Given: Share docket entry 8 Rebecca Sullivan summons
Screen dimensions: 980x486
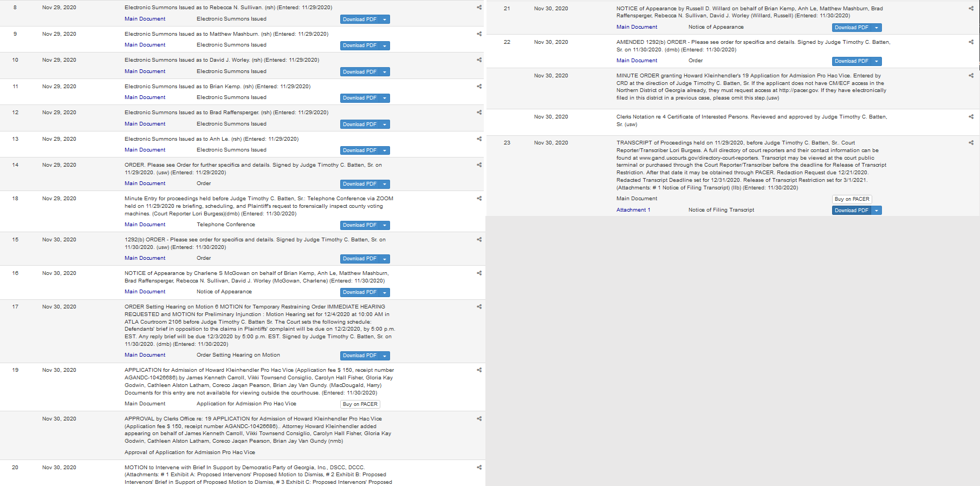Looking at the screenshot, I should (479, 8).
